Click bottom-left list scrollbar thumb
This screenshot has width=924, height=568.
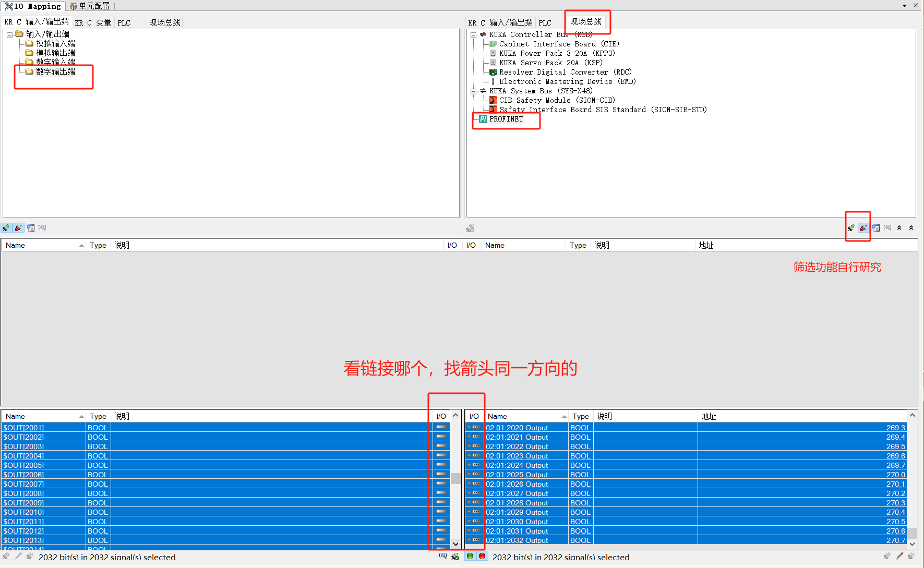(455, 479)
